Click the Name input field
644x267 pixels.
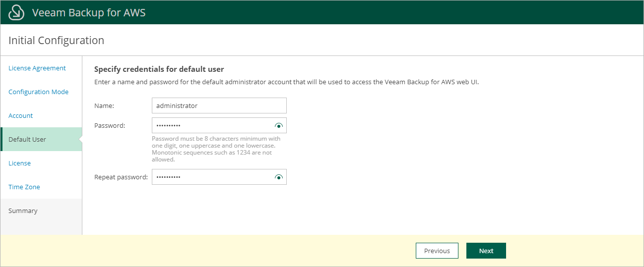tap(219, 106)
